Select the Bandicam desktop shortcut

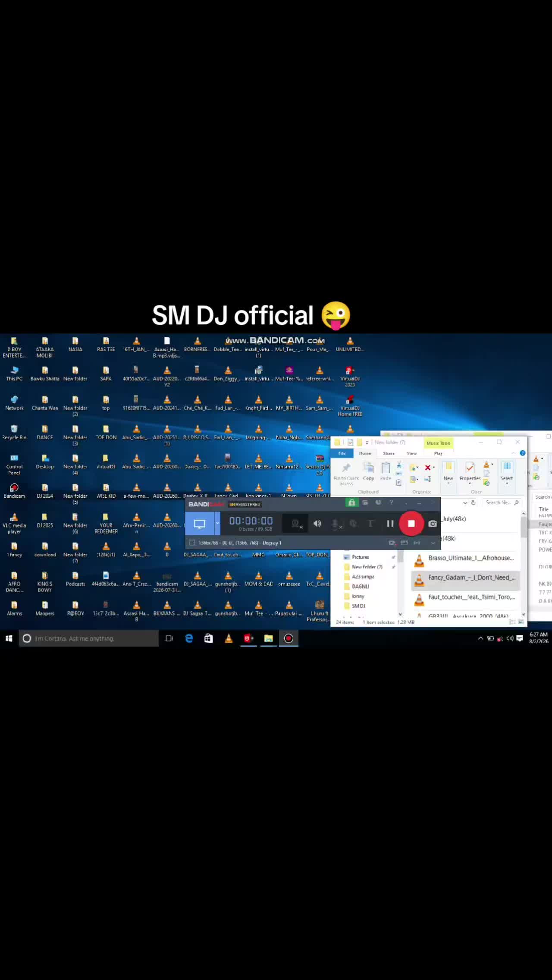point(14,491)
